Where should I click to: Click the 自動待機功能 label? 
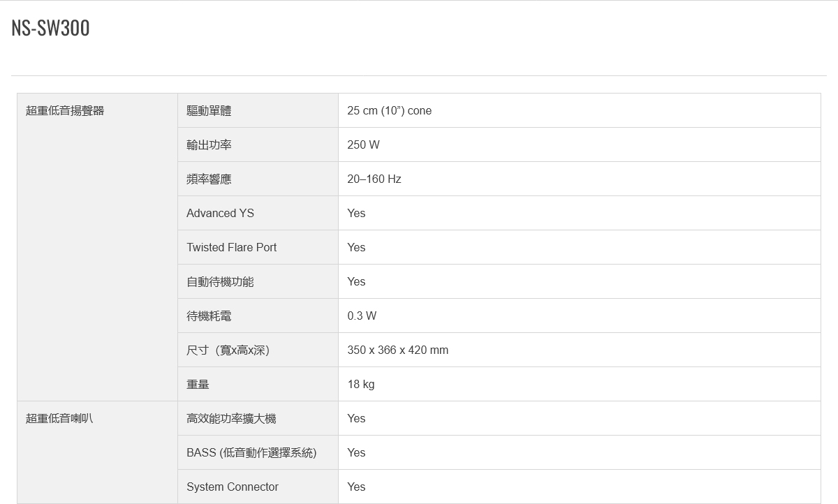coord(220,281)
